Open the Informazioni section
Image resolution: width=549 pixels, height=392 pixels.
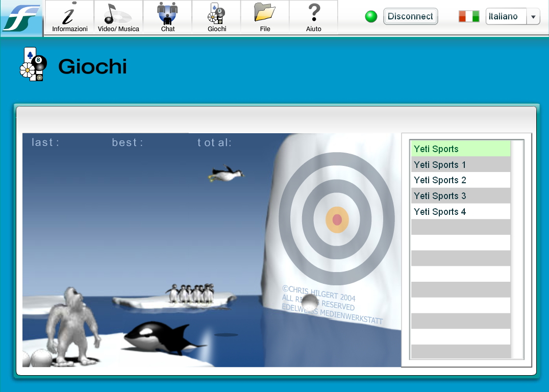pyautogui.click(x=70, y=17)
